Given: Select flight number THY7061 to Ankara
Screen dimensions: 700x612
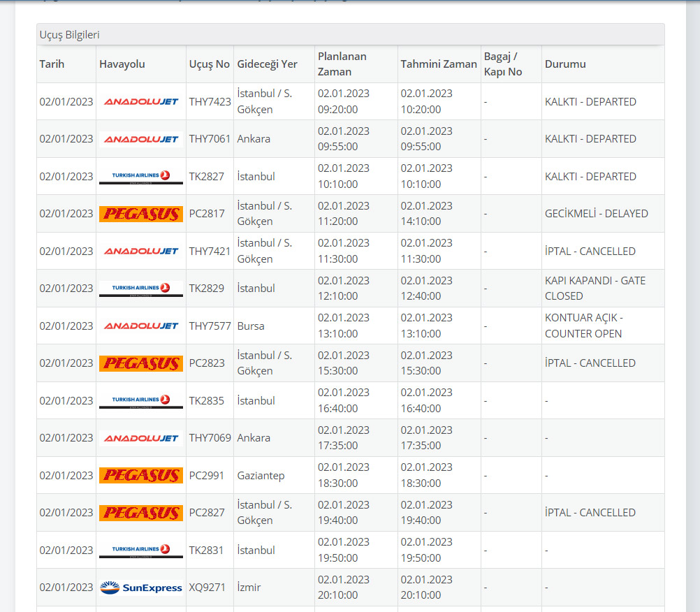Looking at the screenshot, I should (x=210, y=139).
